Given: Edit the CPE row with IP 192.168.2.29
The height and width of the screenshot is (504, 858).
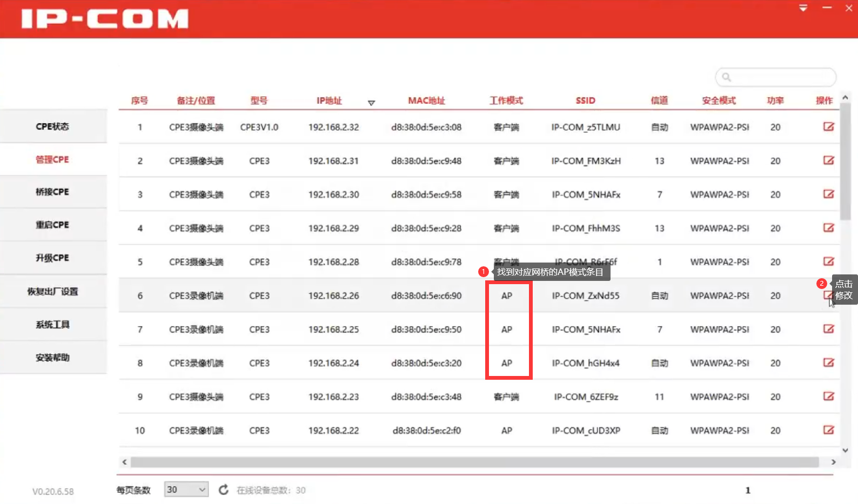Looking at the screenshot, I should point(828,227).
